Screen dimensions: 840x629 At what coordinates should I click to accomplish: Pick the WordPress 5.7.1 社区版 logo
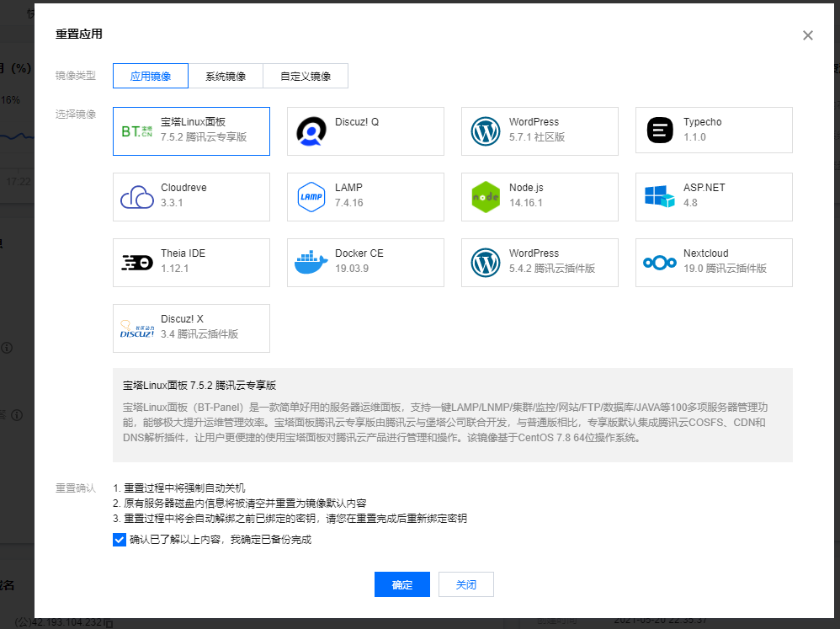pos(486,131)
